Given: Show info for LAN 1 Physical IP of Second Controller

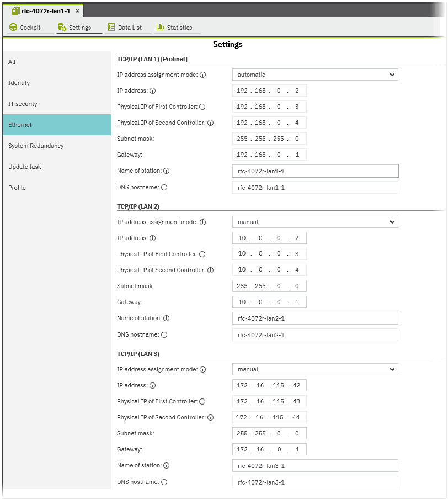Looking at the screenshot, I should [210, 123].
